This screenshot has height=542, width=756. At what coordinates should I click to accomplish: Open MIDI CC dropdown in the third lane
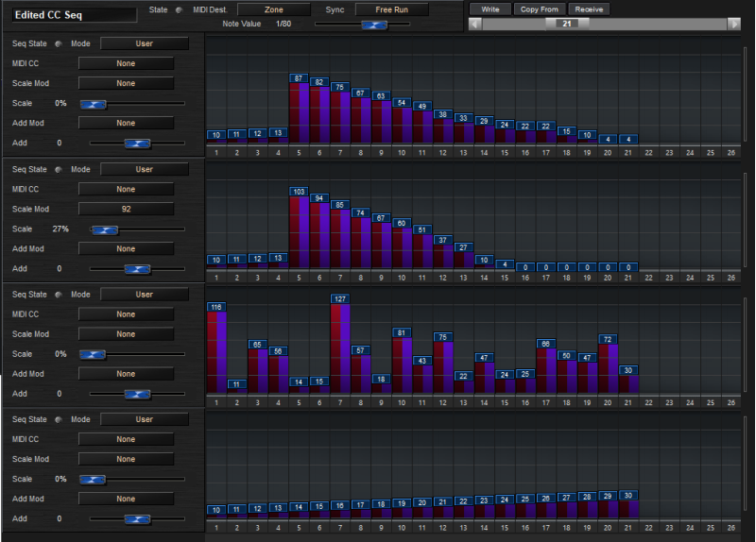pos(126,314)
